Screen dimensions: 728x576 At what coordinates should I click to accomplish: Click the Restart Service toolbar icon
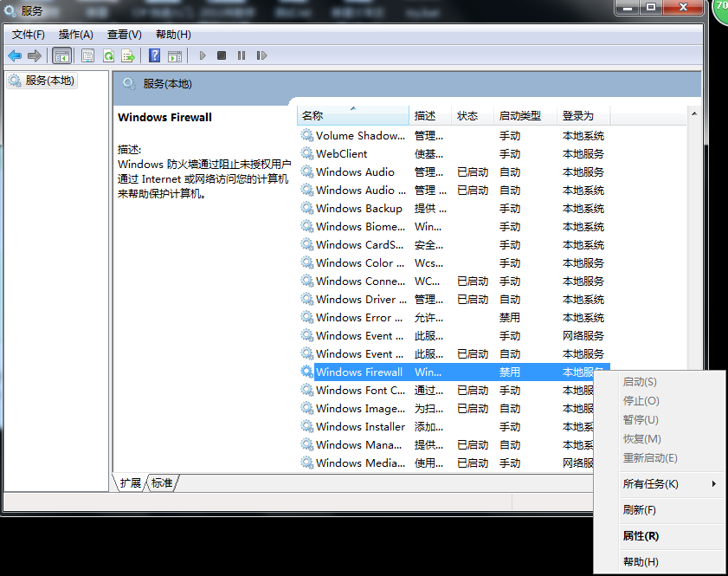261,55
